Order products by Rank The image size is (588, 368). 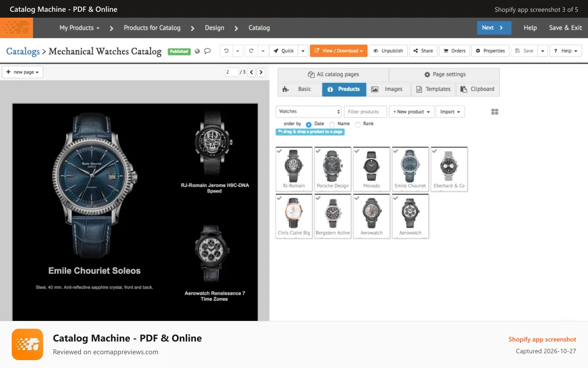tap(358, 125)
